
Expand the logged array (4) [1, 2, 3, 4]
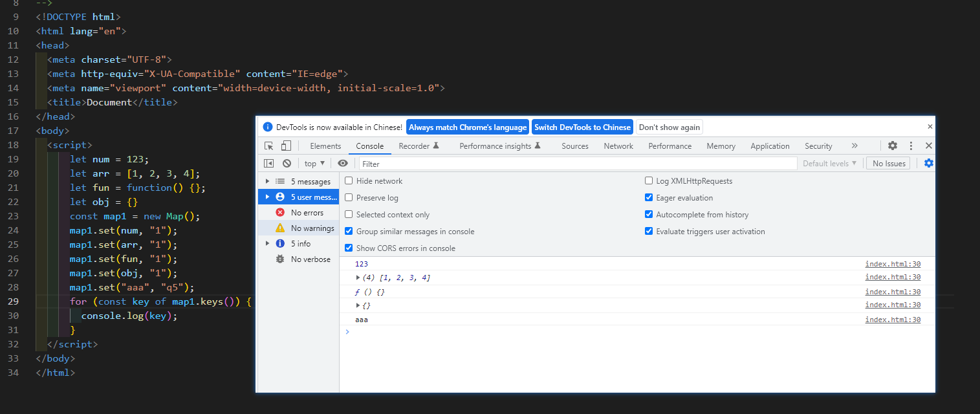[x=358, y=278]
